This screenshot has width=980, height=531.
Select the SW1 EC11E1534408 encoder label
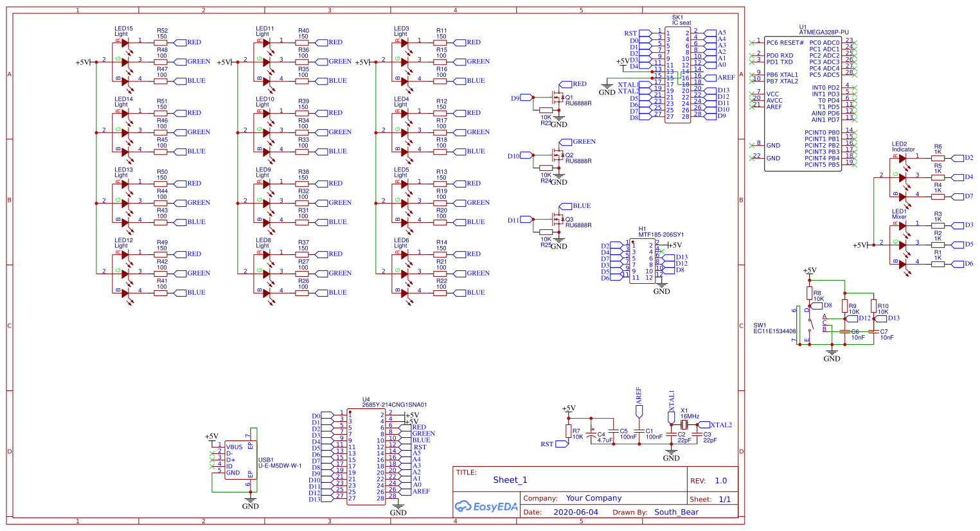point(774,329)
